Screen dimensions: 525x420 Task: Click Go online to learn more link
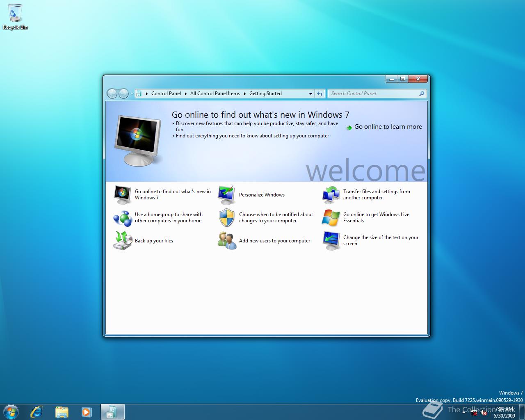(388, 127)
